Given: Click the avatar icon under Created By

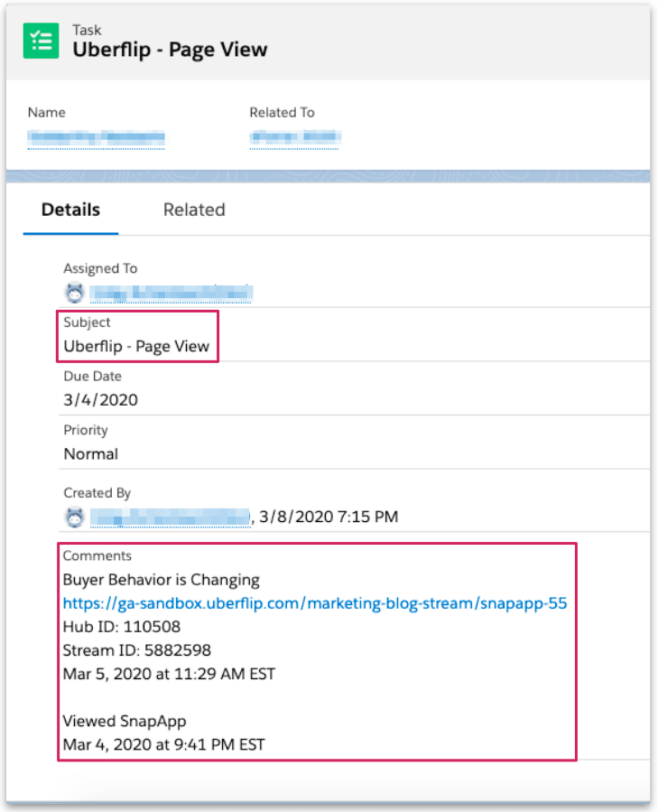Looking at the screenshot, I should 75,517.
